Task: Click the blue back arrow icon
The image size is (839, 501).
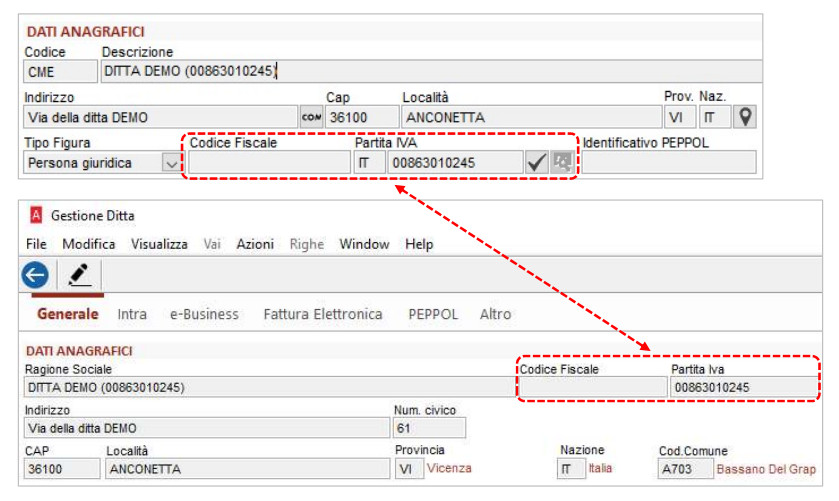Action: [35, 275]
